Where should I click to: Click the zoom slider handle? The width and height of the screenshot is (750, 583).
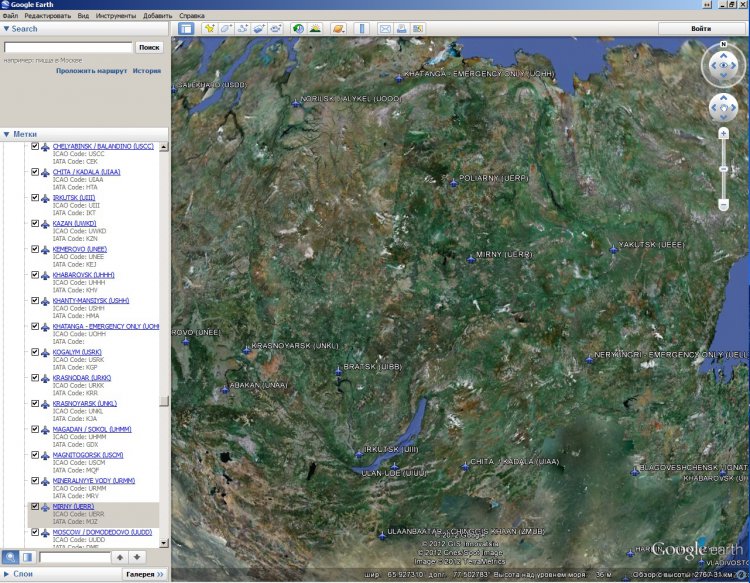pyautogui.click(x=723, y=169)
